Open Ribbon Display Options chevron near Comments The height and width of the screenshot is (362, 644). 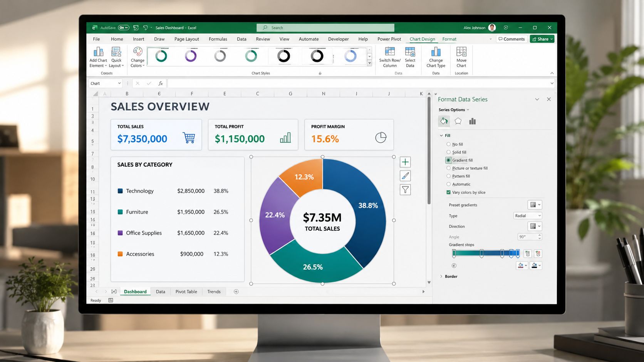click(x=490, y=39)
